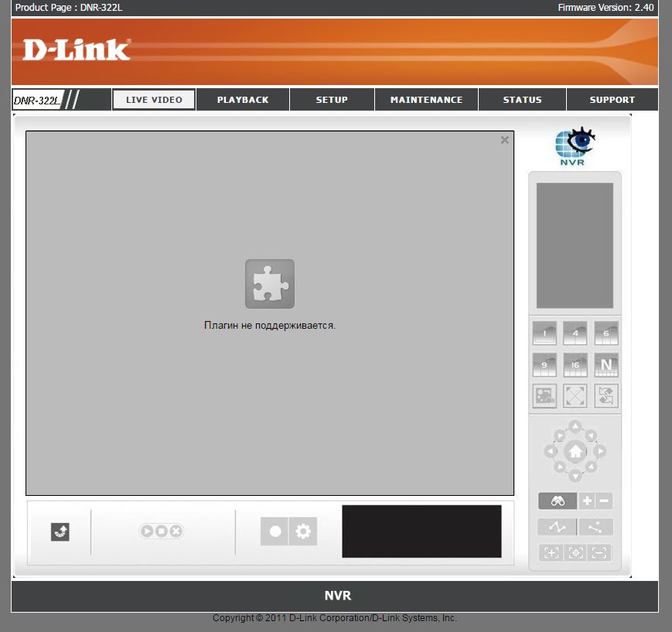The height and width of the screenshot is (632, 672).
Task: Click the camera list gray panel
Action: pos(575,245)
